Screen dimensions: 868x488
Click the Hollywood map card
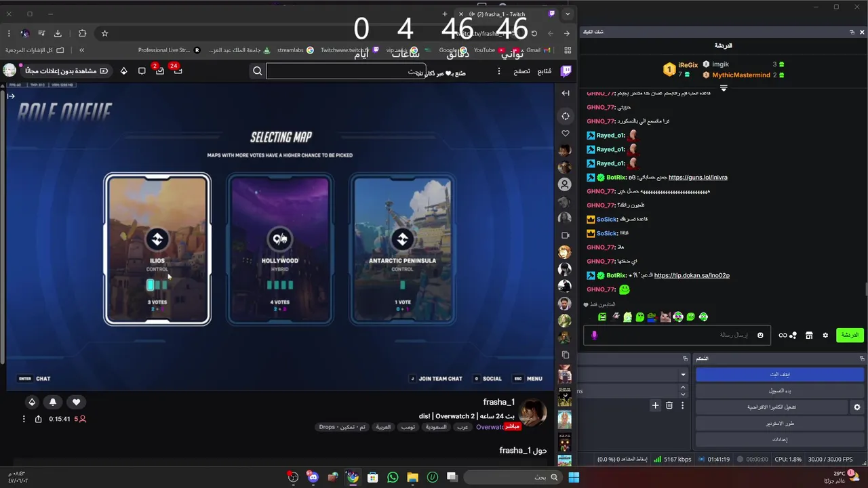click(x=280, y=249)
